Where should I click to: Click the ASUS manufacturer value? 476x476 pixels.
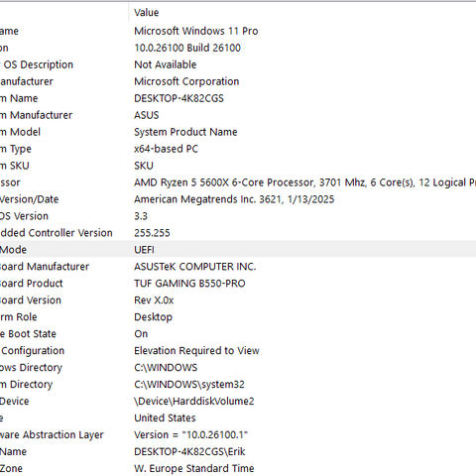[x=147, y=115]
